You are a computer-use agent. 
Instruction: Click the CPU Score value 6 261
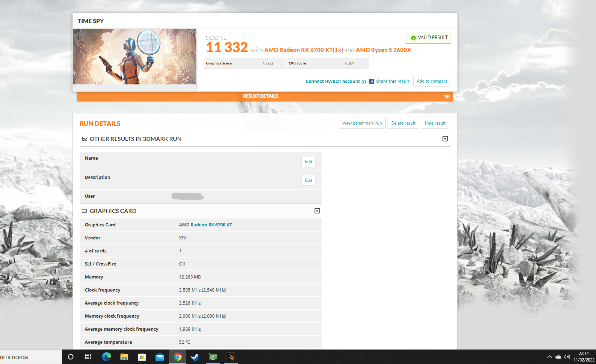click(x=349, y=63)
